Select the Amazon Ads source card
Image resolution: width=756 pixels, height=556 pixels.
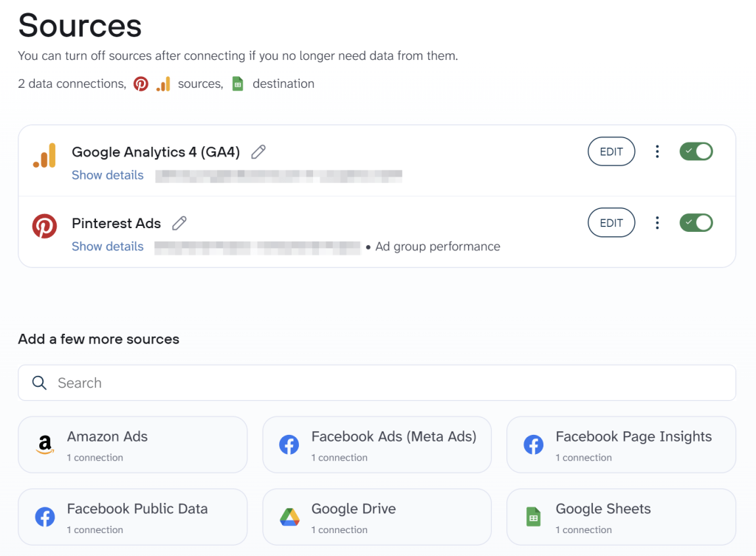132,445
